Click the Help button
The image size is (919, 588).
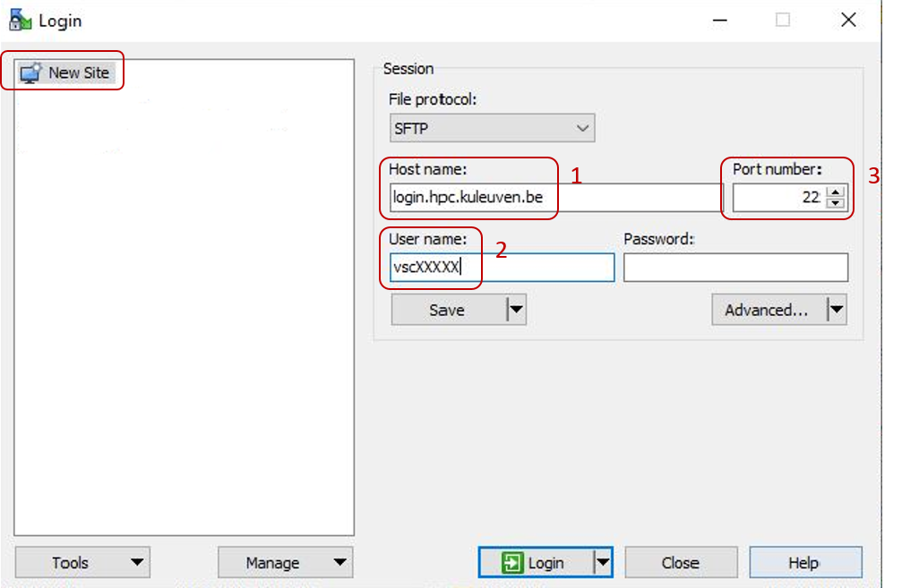tap(806, 562)
